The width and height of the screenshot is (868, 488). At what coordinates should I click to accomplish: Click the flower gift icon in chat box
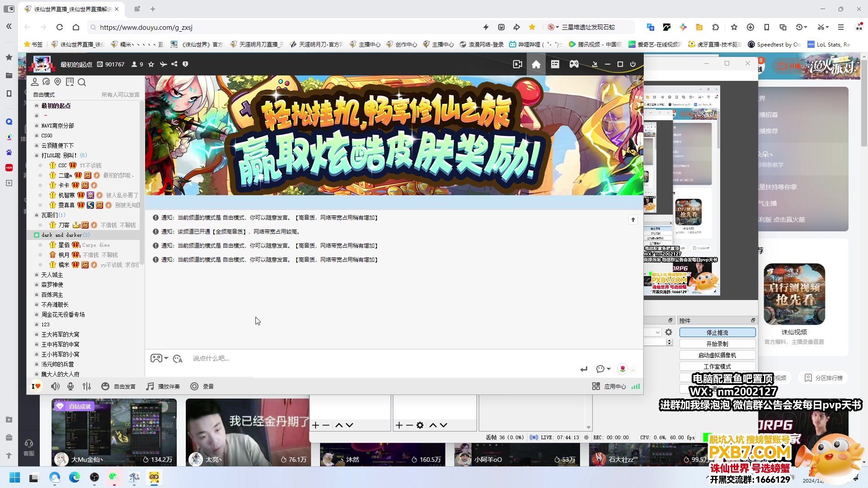(x=623, y=369)
